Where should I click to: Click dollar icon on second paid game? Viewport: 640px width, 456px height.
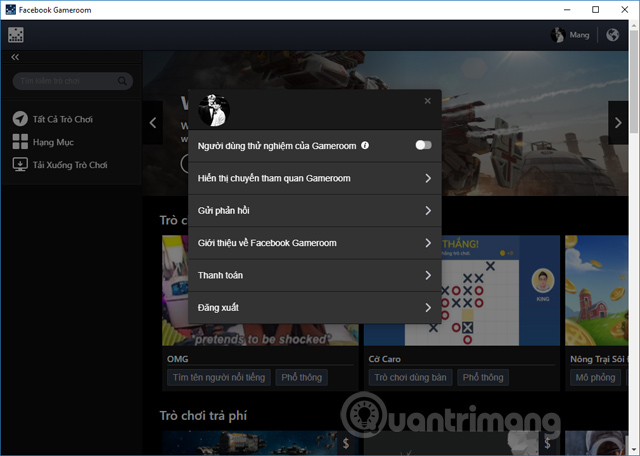pos(547,443)
